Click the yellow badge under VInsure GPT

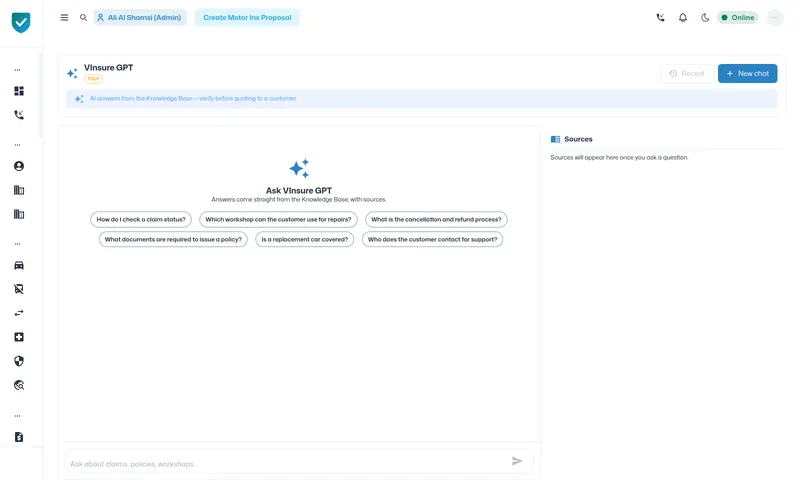click(x=93, y=79)
